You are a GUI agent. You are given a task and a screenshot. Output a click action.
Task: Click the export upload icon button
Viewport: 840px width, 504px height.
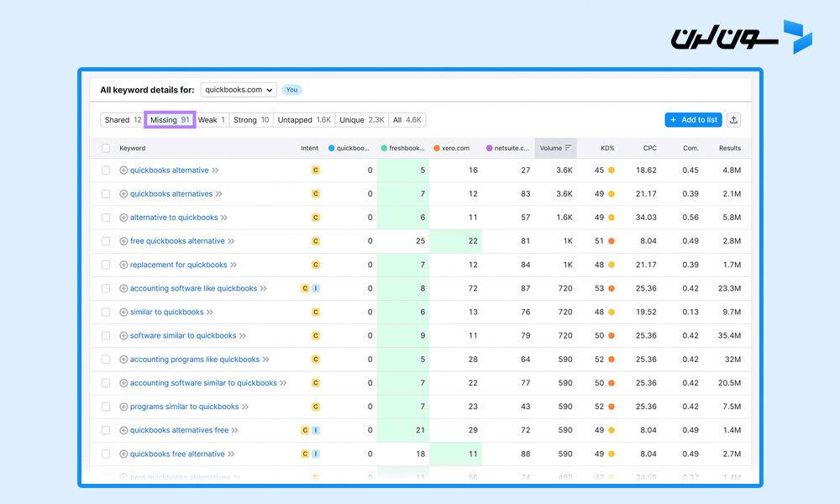click(x=733, y=120)
